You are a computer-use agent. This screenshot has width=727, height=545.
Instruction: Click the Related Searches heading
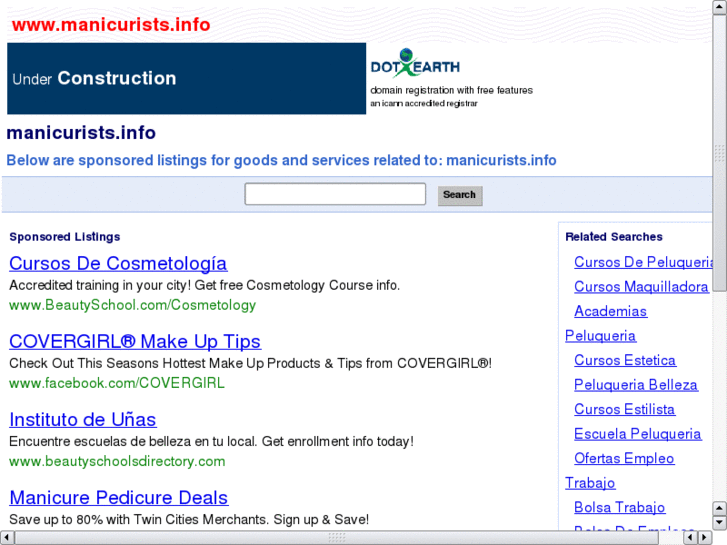point(614,237)
